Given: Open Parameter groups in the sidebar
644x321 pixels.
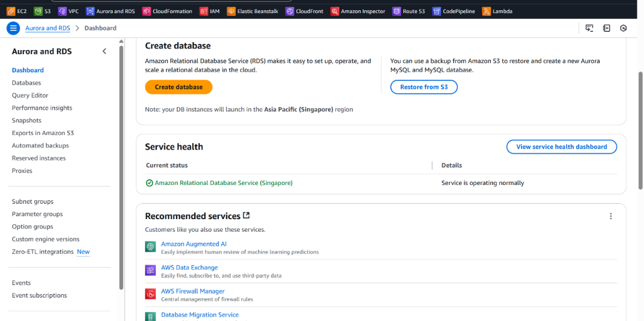Looking at the screenshot, I should point(38,214).
